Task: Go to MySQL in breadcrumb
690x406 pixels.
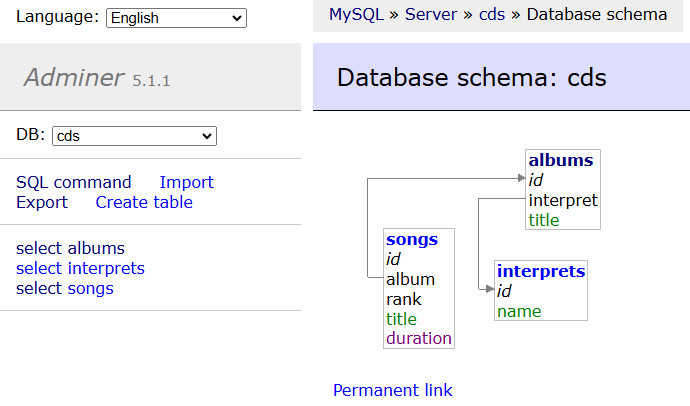Action: click(356, 15)
